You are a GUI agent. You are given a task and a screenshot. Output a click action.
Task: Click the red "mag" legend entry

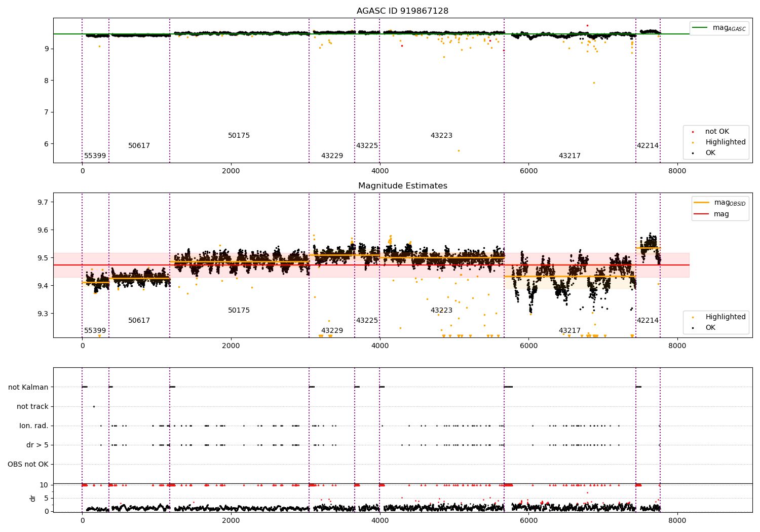click(711, 214)
